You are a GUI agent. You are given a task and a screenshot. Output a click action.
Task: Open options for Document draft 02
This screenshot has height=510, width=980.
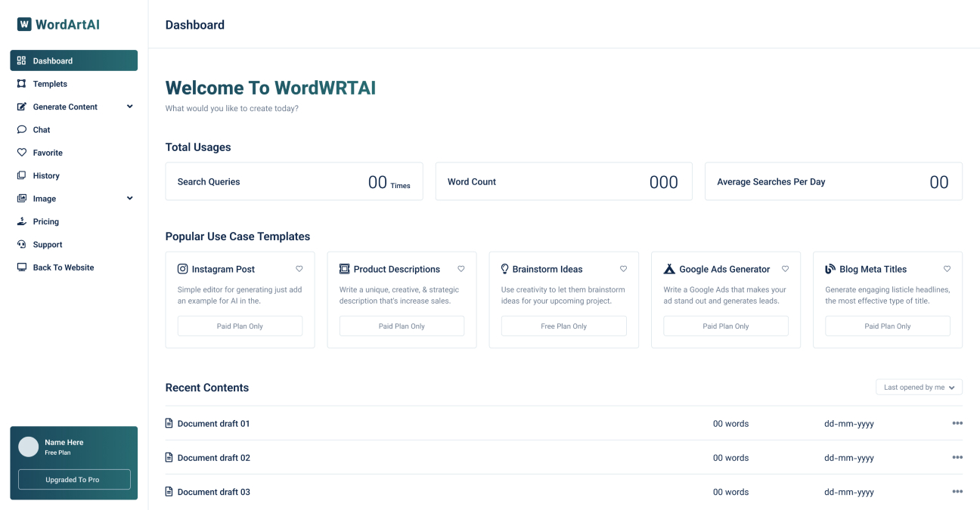(x=957, y=457)
